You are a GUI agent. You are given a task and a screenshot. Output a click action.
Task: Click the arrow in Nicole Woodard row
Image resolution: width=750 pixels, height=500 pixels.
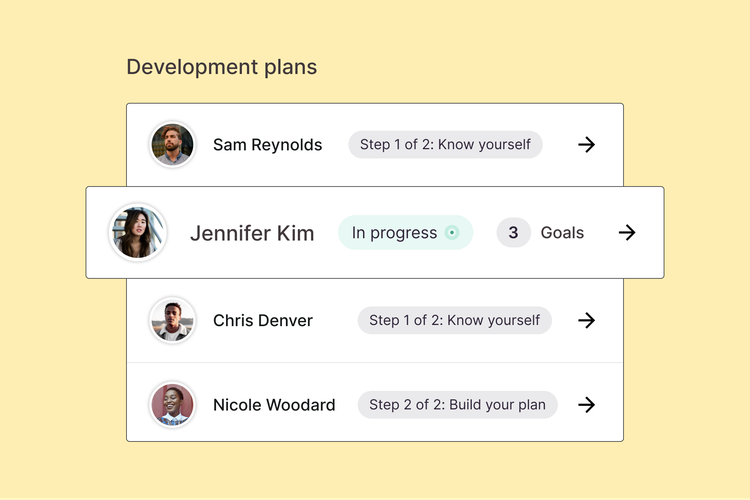click(587, 405)
